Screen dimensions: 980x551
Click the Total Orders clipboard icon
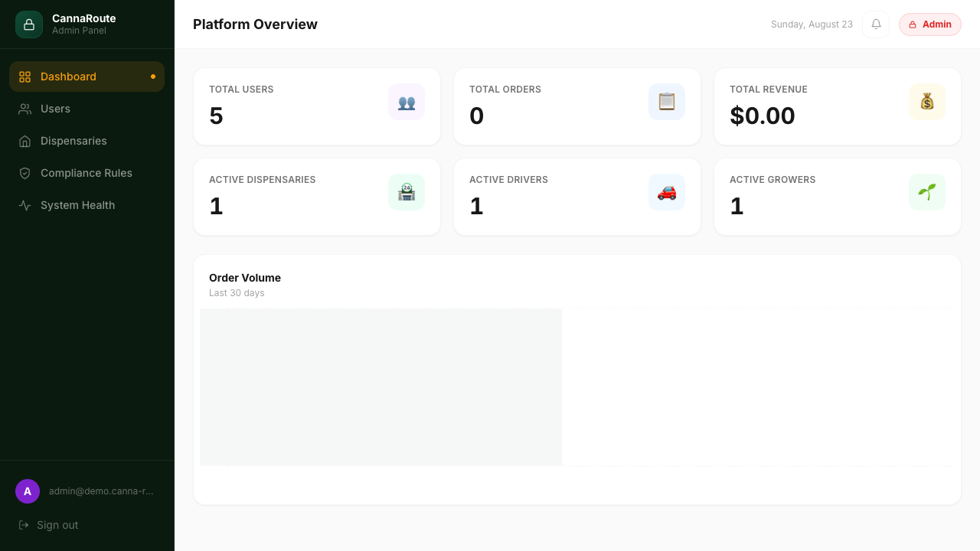coord(667,102)
